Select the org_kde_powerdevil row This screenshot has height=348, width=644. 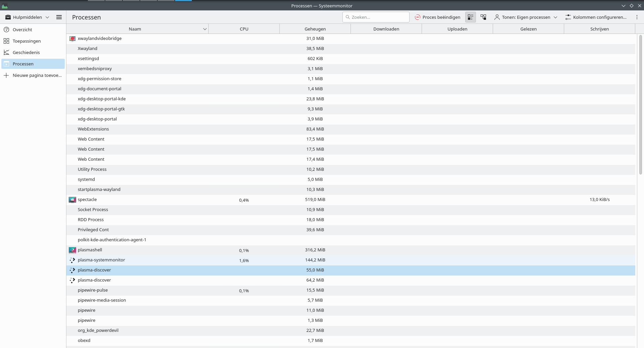(351, 331)
